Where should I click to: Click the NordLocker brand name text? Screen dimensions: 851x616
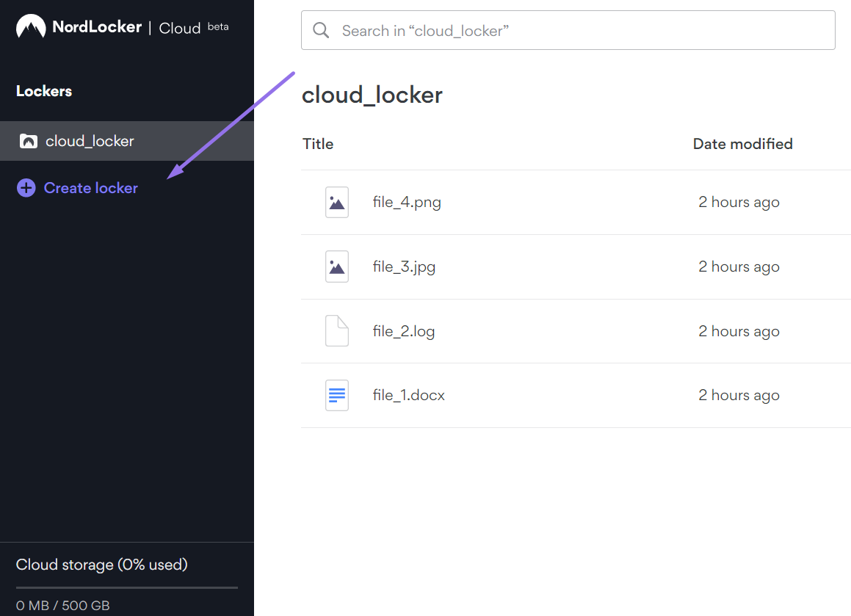click(97, 26)
